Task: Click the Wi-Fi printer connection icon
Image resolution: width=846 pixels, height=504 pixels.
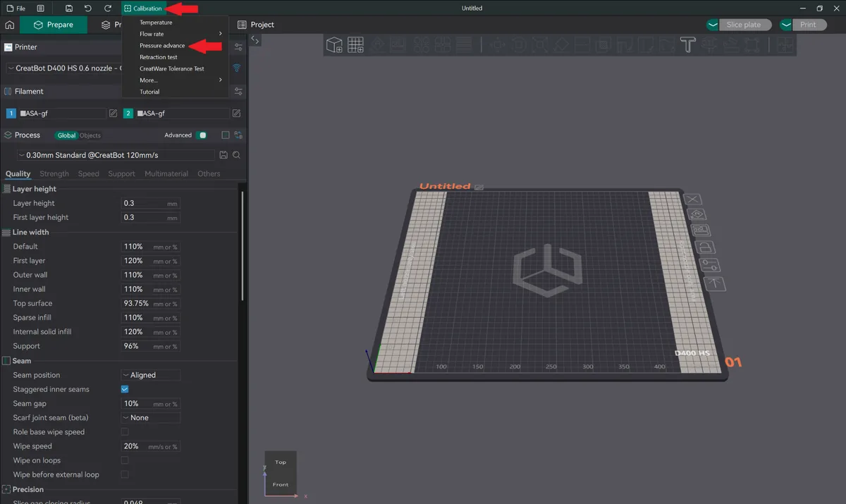Action: [x=237, y=68]
